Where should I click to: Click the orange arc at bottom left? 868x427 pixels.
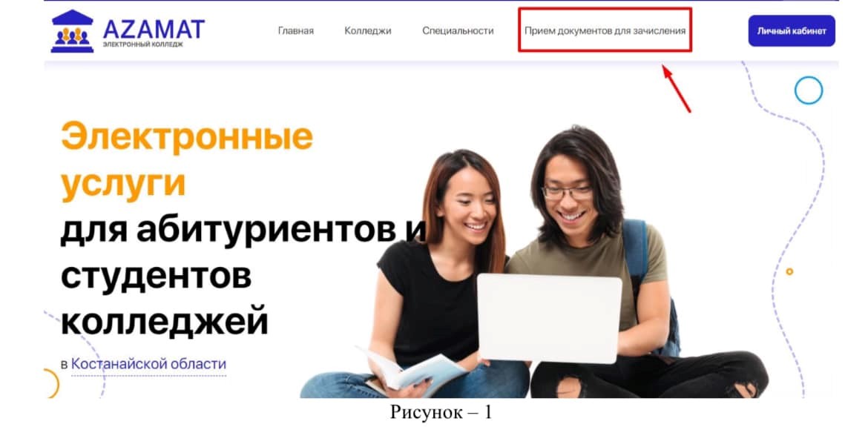(x=52, y=383)
